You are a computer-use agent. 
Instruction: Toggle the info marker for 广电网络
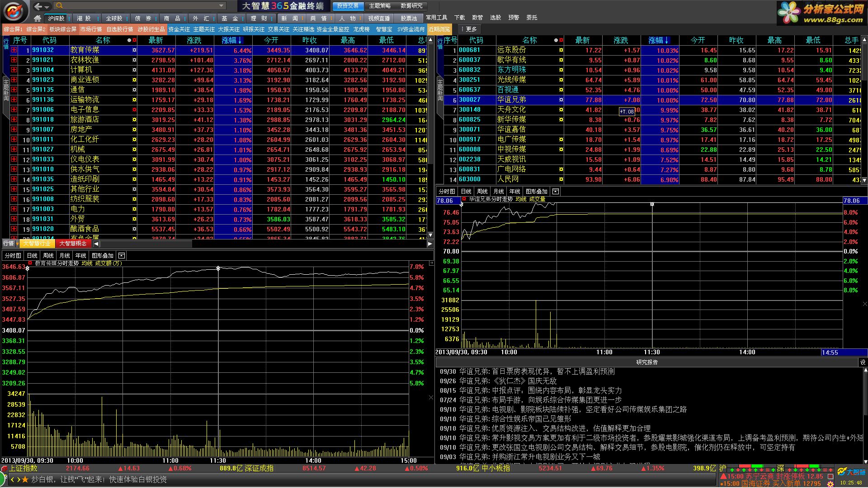561,169
